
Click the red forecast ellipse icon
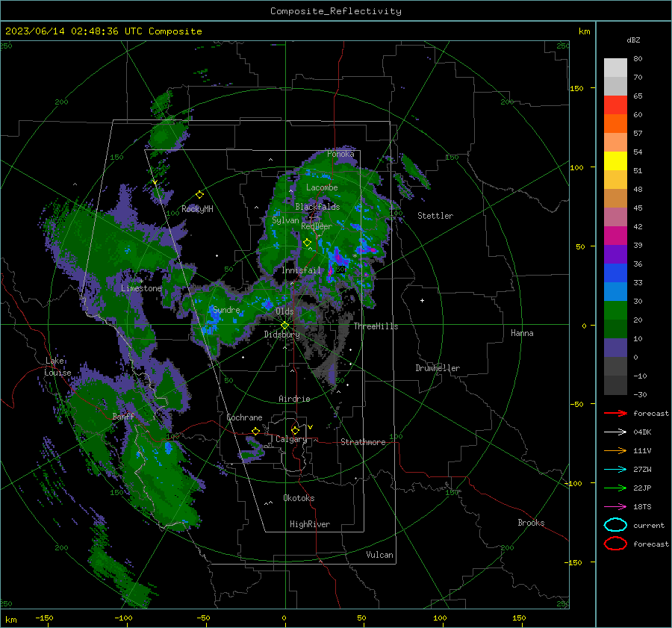pyautogui.click(x=615, y=544)
